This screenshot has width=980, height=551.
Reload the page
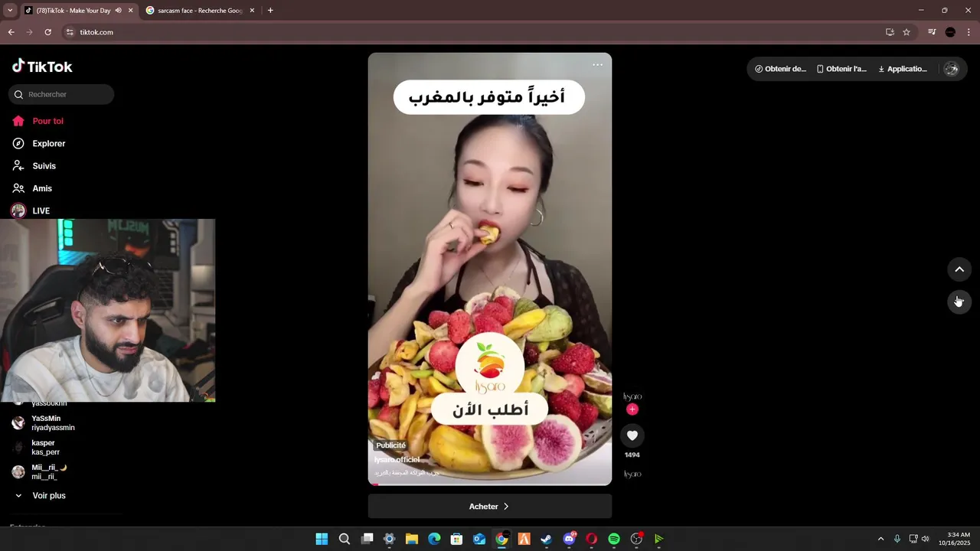[47, 32]
